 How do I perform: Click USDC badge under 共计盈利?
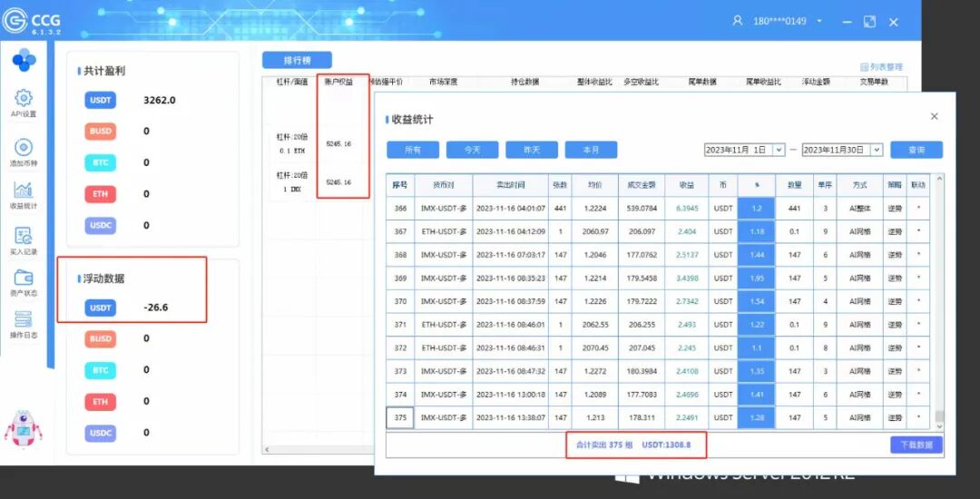tap(101, 225)
